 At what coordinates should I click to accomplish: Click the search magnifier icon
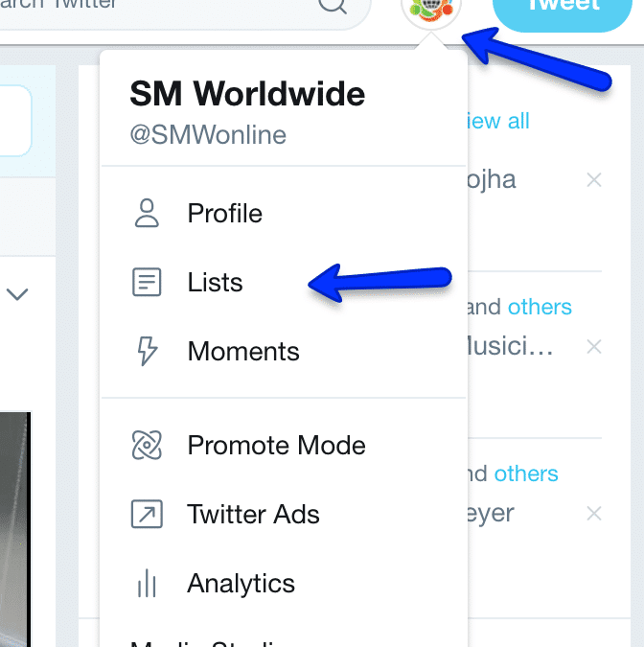[333, 5]
